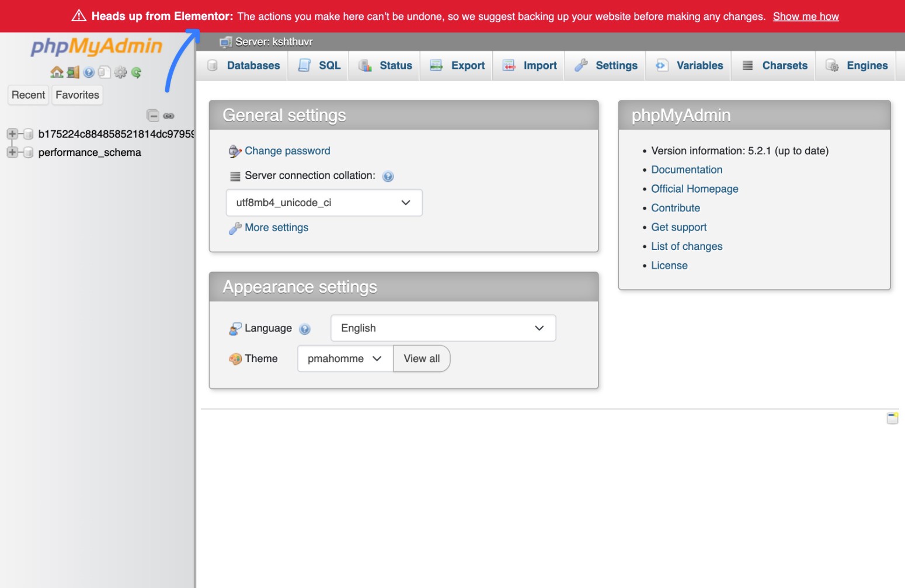The image size is (905, 588).
Task: Open the Charsets tab
Action: 774,65
